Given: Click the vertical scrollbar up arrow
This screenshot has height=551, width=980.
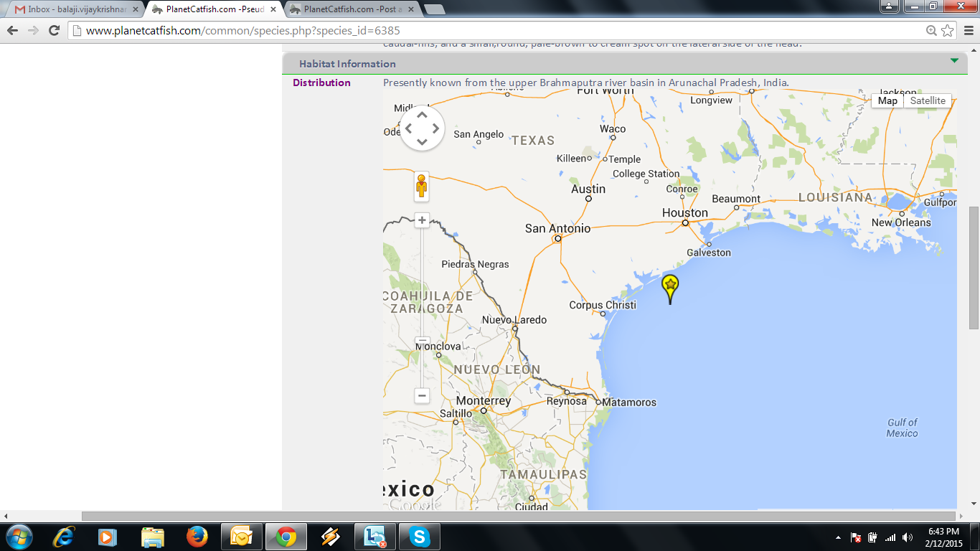Looking at the screenshot, I should 974,49.
